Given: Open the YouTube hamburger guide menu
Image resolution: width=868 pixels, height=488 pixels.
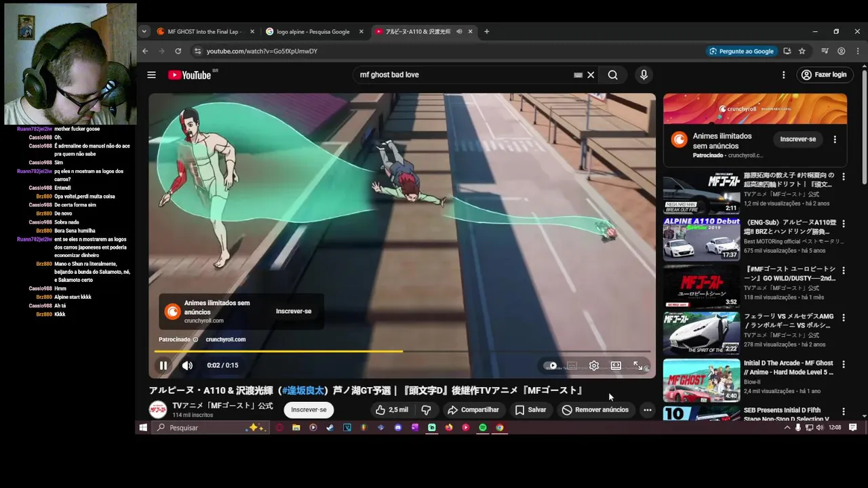Looking at the screenshot, I should [151, 75].
